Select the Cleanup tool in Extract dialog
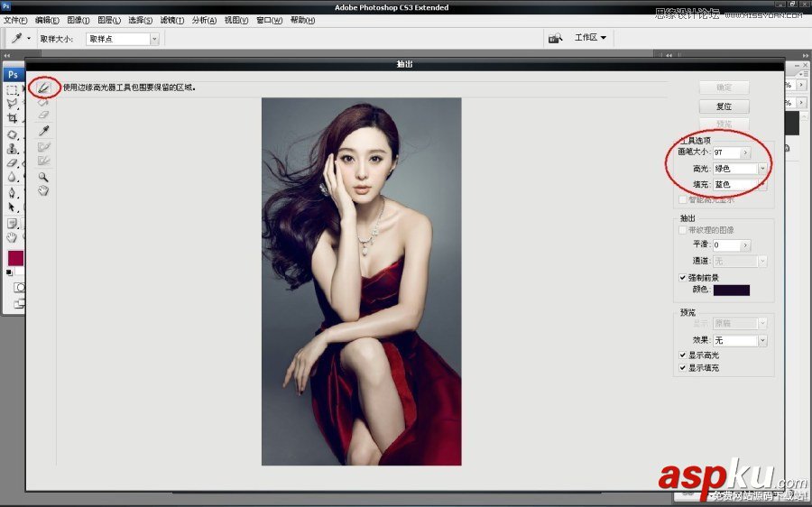Screen dimensions: 812x507 pos(43,146)
